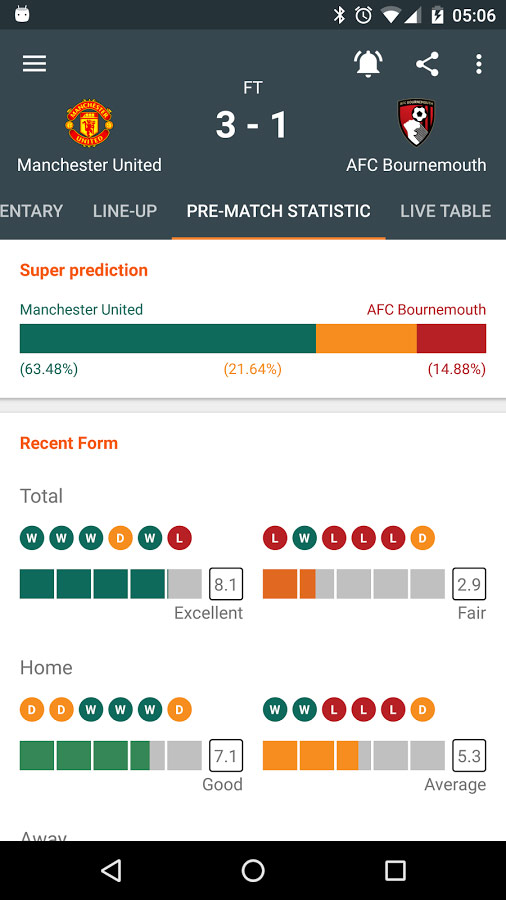Tap the 2.9 Fair form rating

click(x=469, y=584)
